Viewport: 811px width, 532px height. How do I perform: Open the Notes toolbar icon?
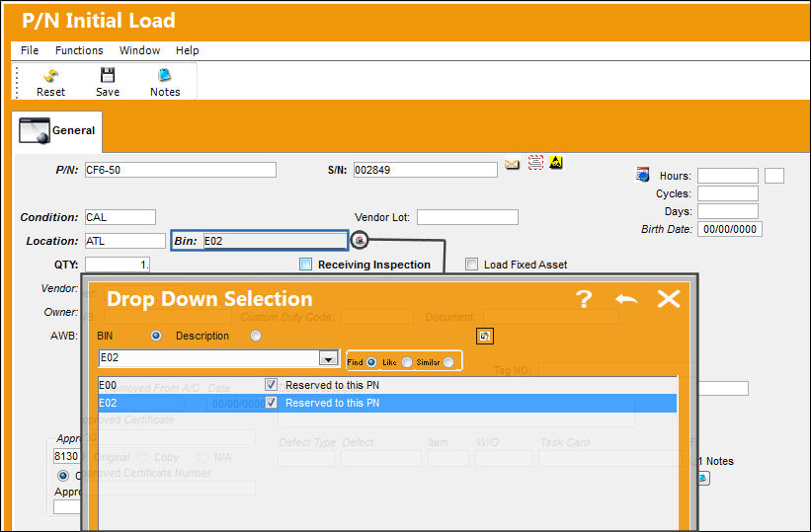click(165, 75)
